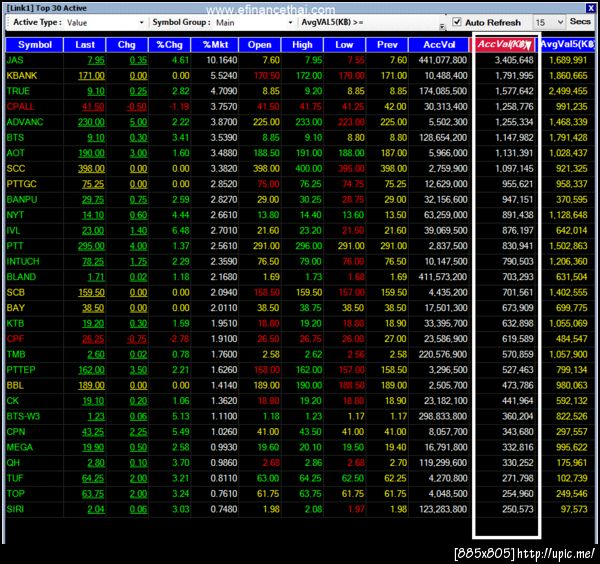The image size is (600, 564).
Task: Select the QH symbol
Action: coord(13,463)
